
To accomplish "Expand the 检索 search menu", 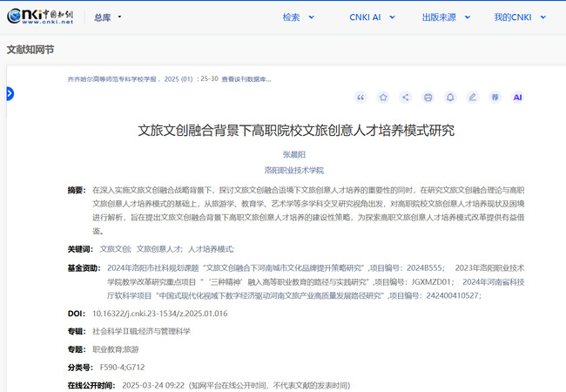I will click(x=296, y=17).
